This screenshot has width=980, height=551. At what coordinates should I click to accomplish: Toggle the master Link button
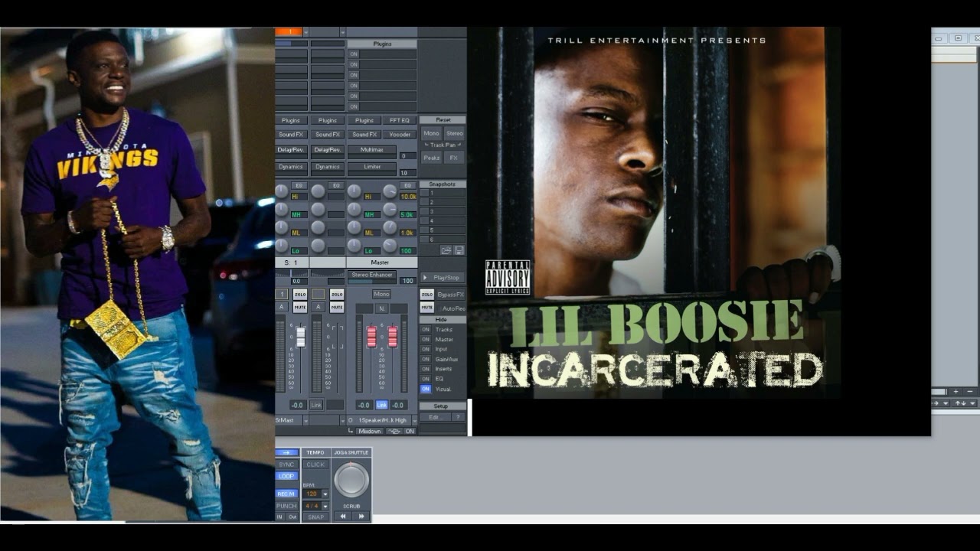382,405
